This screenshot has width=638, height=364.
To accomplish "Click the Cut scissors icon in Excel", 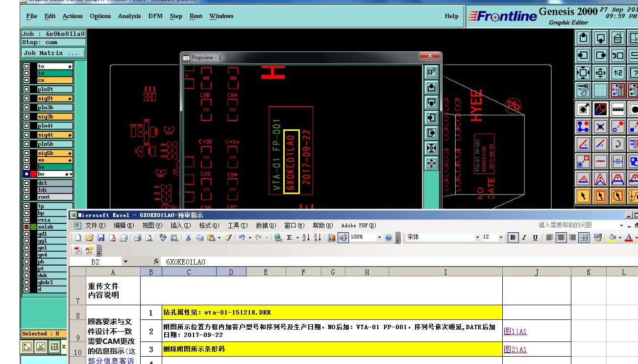I will (x=188, y=238).
